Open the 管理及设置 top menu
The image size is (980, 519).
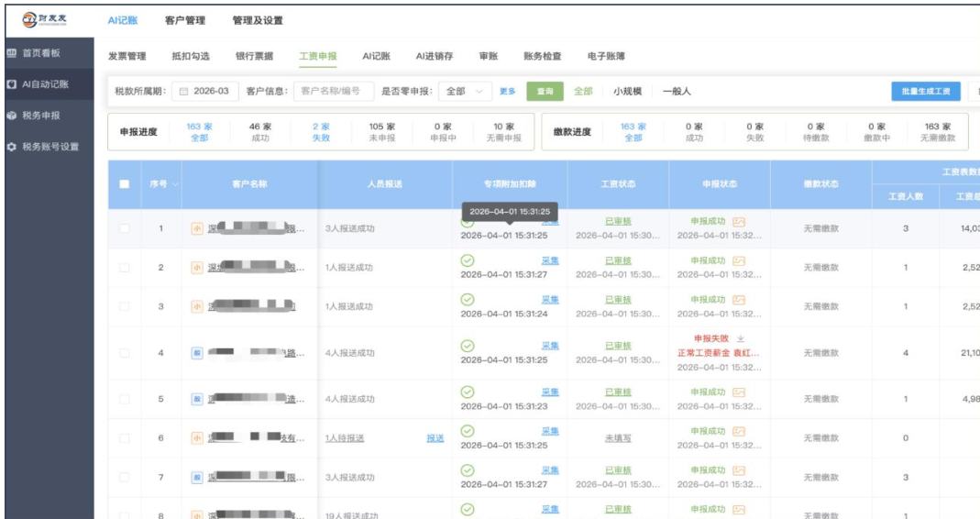(x=258, y=20)
